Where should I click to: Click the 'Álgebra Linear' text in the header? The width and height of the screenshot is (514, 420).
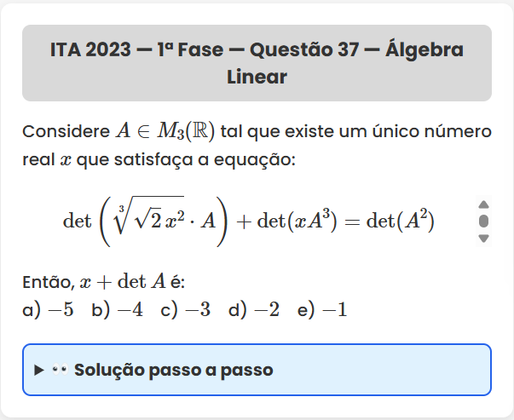[257, 77]
